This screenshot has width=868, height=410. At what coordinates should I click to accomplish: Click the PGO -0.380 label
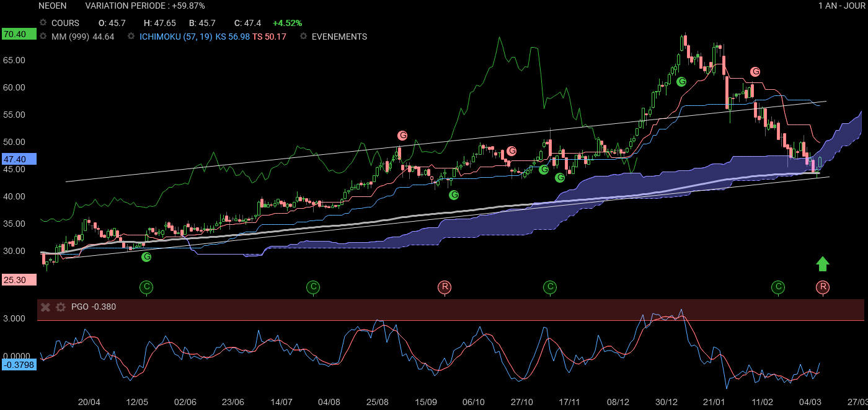pyautogui.click(x=94, y=307)
